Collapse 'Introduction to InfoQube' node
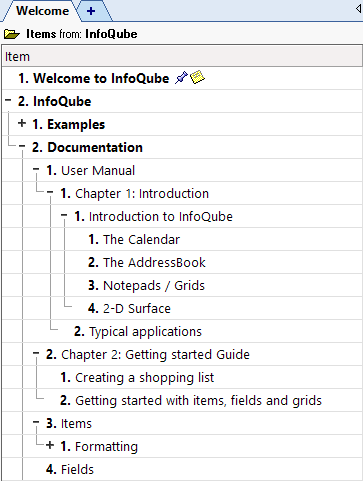This screenshot has height=481, width=363. (64, 215)
